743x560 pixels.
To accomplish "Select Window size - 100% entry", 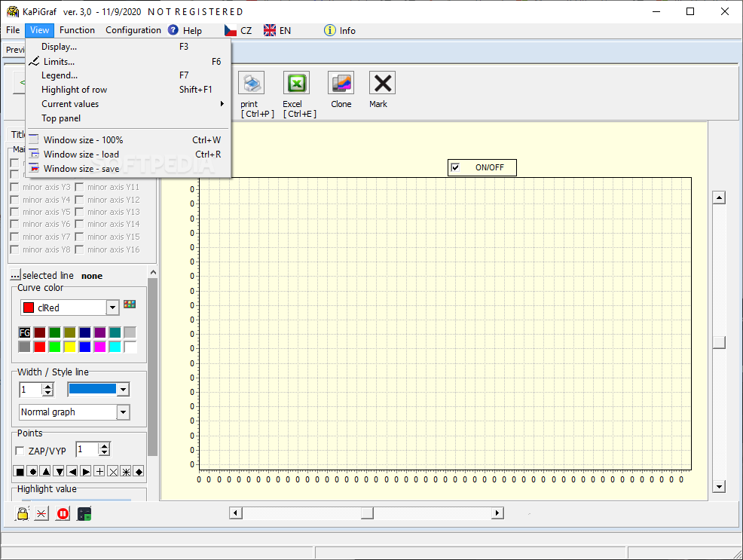I will point(128,139).
